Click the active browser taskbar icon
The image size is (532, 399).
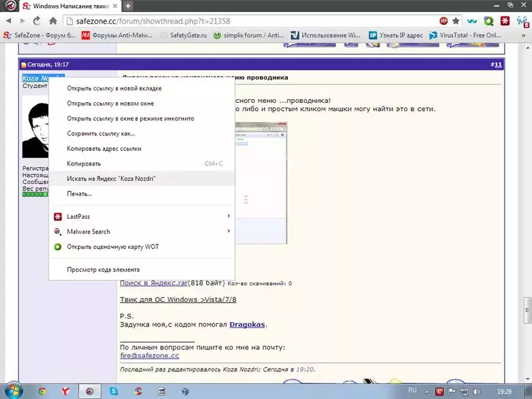pos(90,392)
